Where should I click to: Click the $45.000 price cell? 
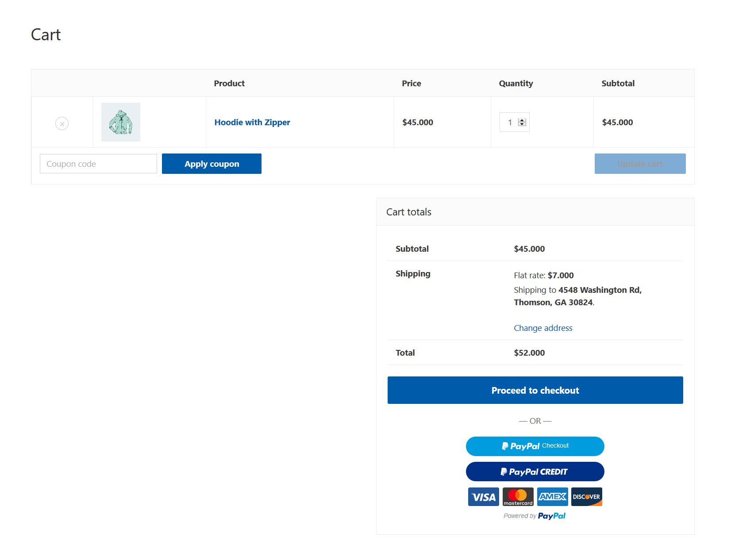click(418, 122)
